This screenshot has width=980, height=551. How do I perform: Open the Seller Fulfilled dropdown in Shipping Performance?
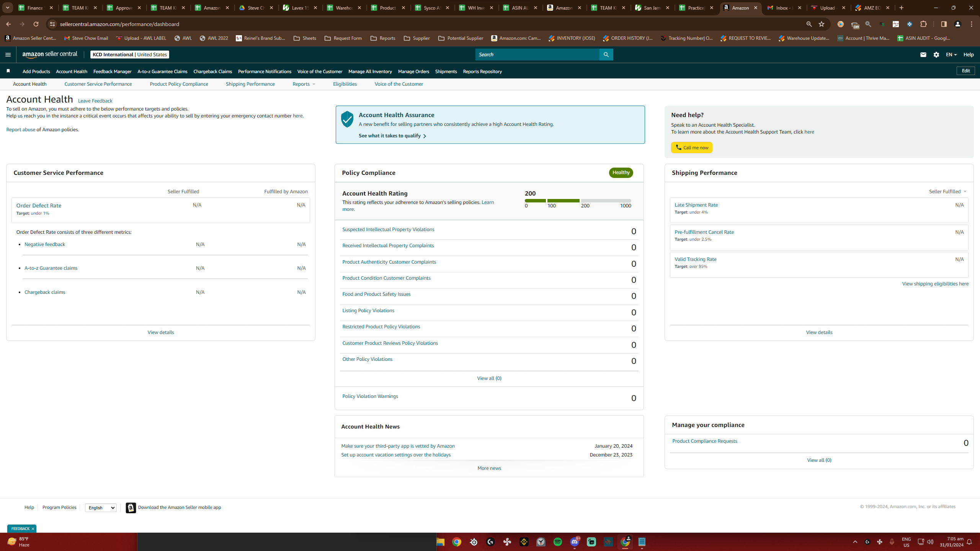948,191
